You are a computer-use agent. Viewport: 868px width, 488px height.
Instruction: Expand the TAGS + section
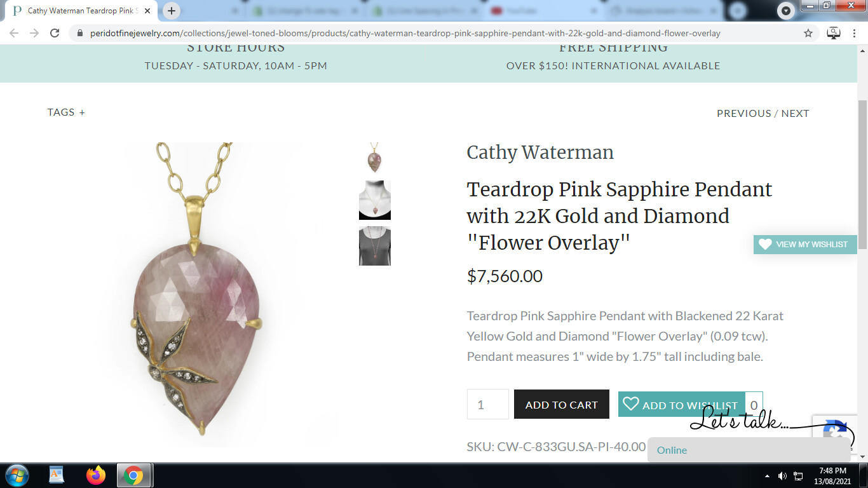[66, 112]
